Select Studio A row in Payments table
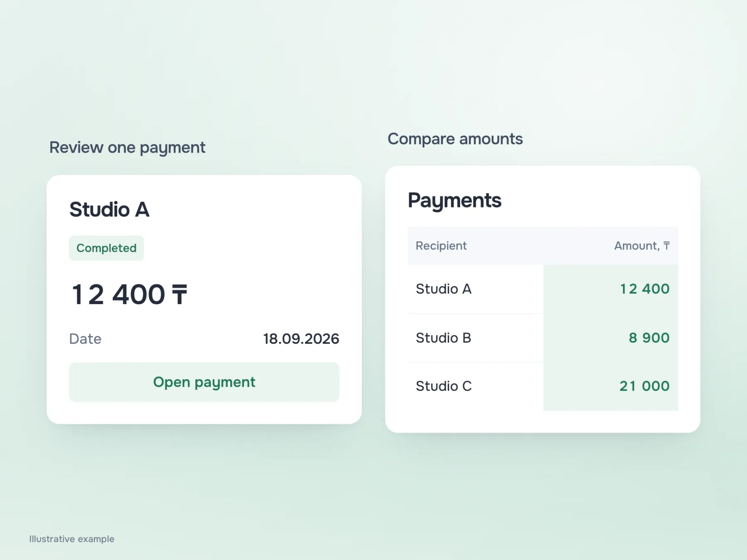This screenshot has height=560, width=747. [543, 289]
